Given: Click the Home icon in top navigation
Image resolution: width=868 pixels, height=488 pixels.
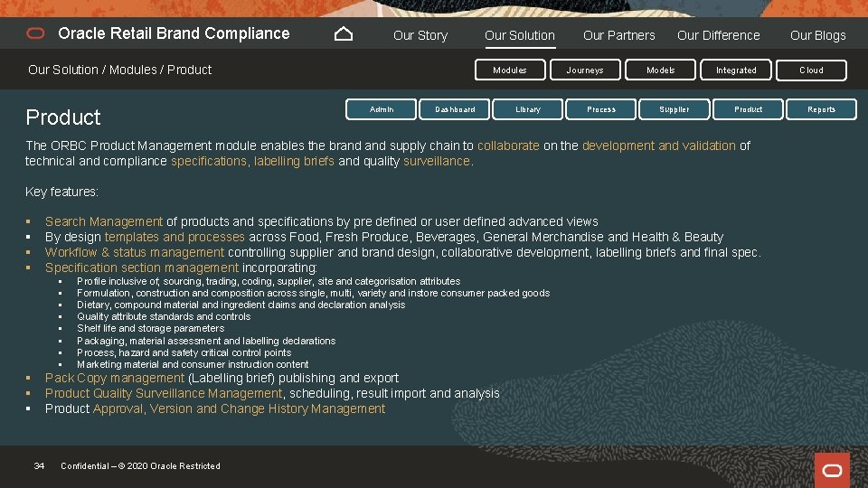Looking at the screenshot, I should click(344, 34).
